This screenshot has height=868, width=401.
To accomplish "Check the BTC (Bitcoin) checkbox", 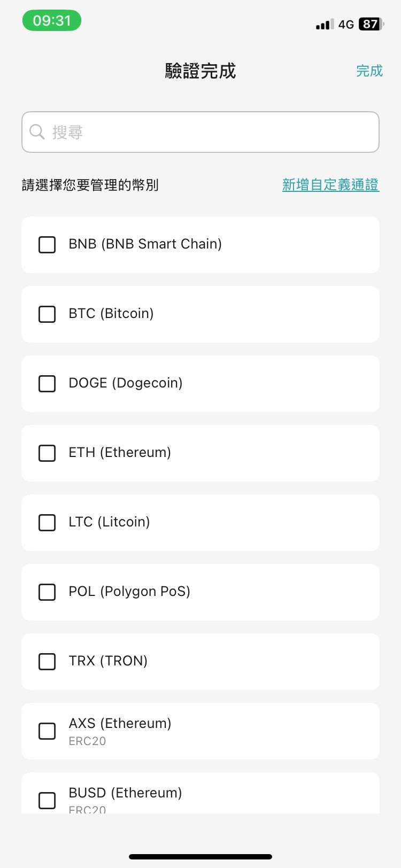I will click(x=47, y=314).
